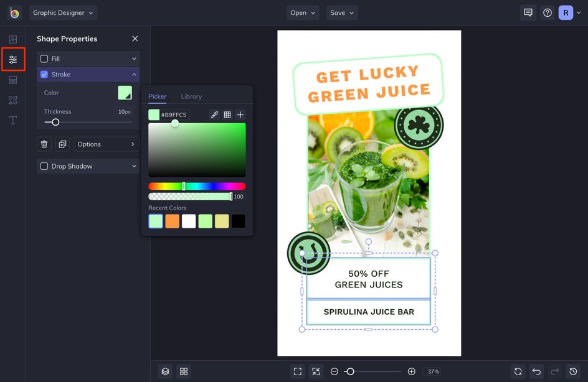Viewport: 588px width, 382px height.
Task: Close the Shape Properties panel
Action: (x=135, y=39)
